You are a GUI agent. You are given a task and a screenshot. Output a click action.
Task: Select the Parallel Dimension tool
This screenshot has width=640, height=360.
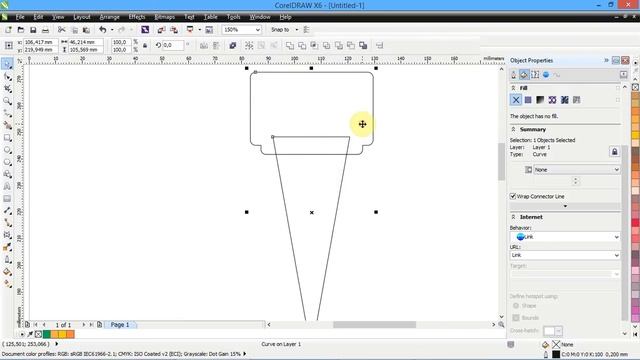click(x=7, y=211)
